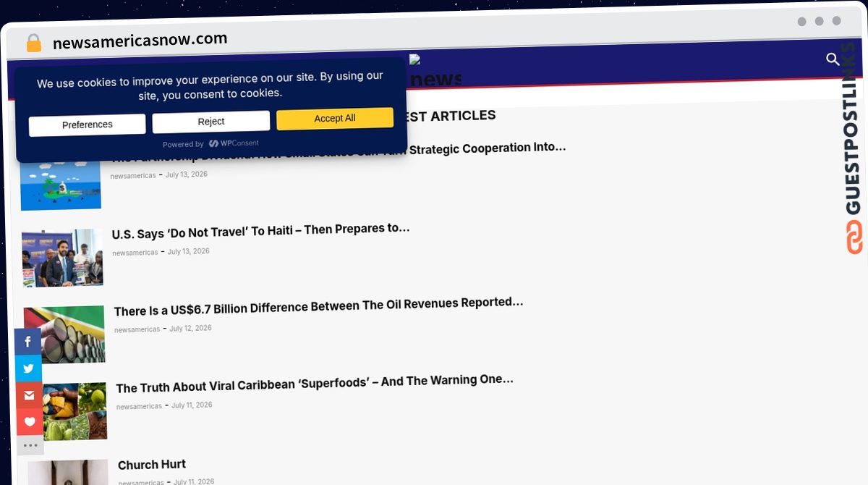868x485 pixels.
Task: Click the Preferences cookie button
Action: tap(88, 125)
